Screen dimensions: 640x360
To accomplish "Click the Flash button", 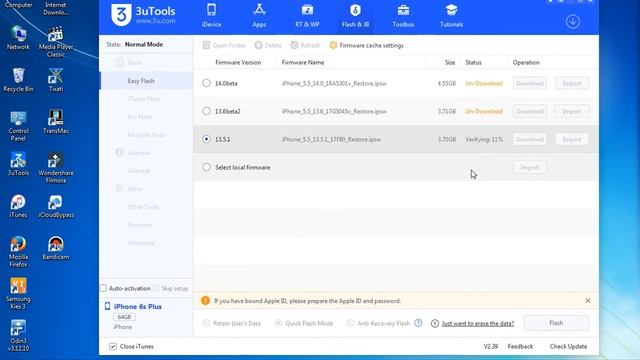I will (x=556, y=323).
